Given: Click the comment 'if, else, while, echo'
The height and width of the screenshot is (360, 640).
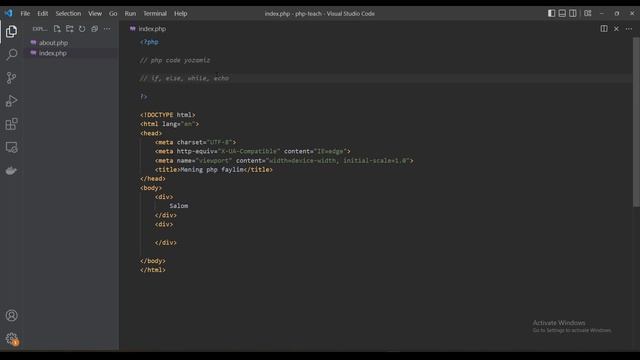Looking at the screenshot, I should pyautogui.click(x=184, y=78).
